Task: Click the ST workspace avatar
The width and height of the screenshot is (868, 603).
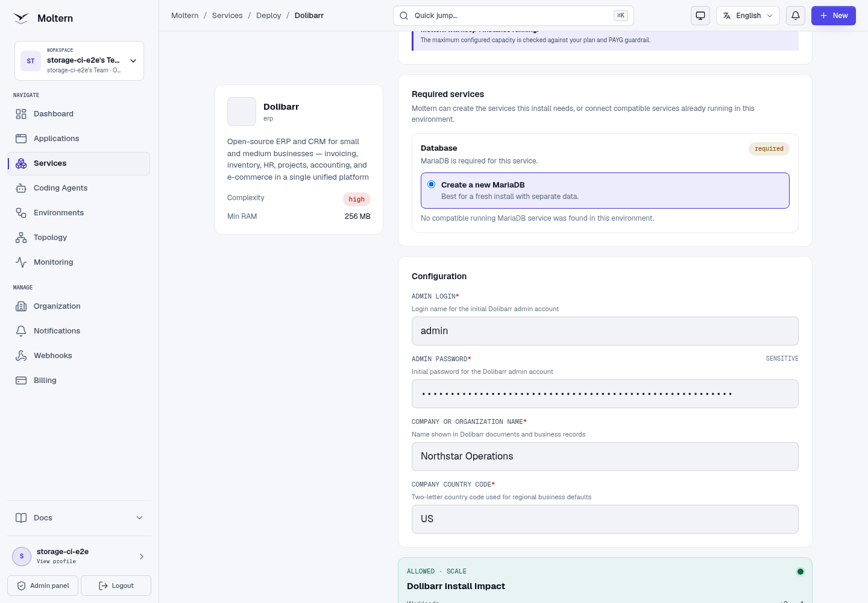Action: pyautogui.click(x=31, y=61)
